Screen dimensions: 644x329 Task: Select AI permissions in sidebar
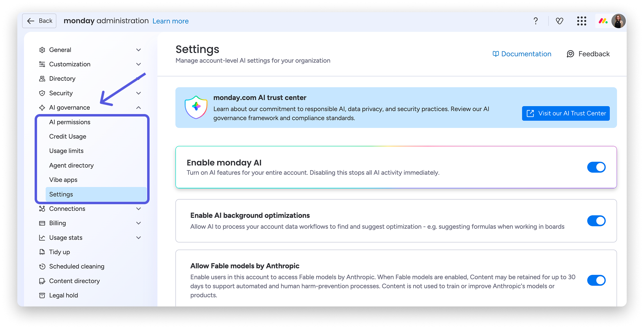click(70, 122)
